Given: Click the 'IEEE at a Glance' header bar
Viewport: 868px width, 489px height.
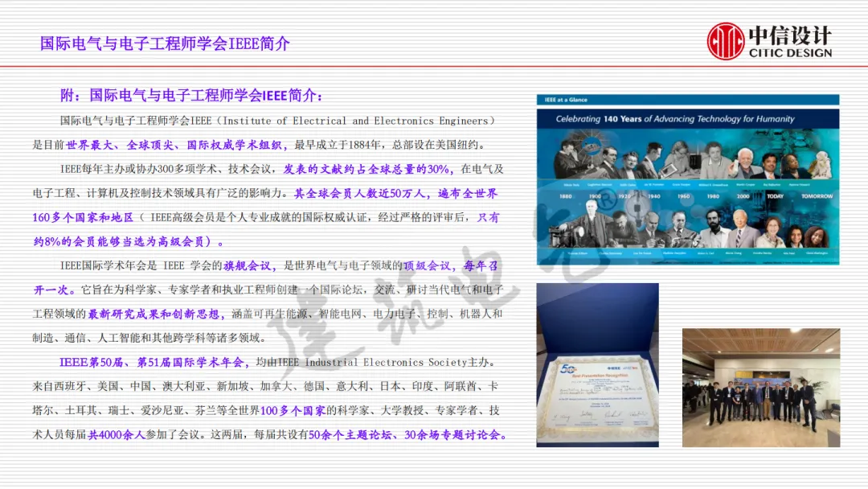Looking at the screenshot, I should click(687, 100).
